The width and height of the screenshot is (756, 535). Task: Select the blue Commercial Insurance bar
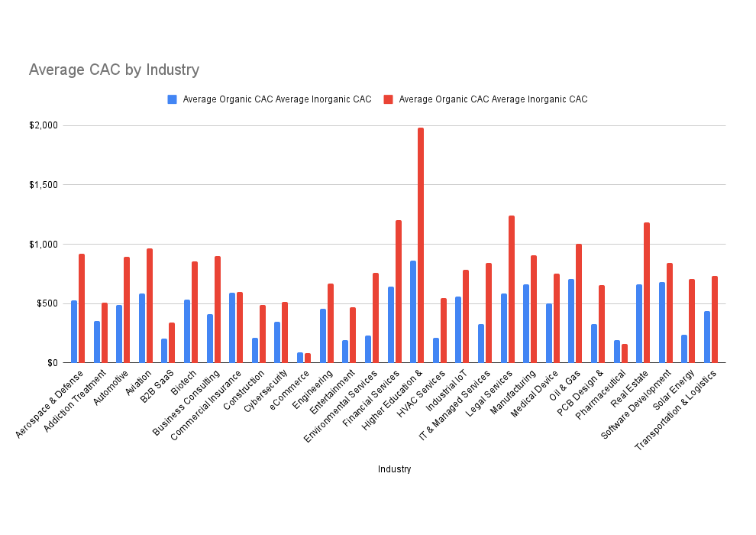pos(232,328)
